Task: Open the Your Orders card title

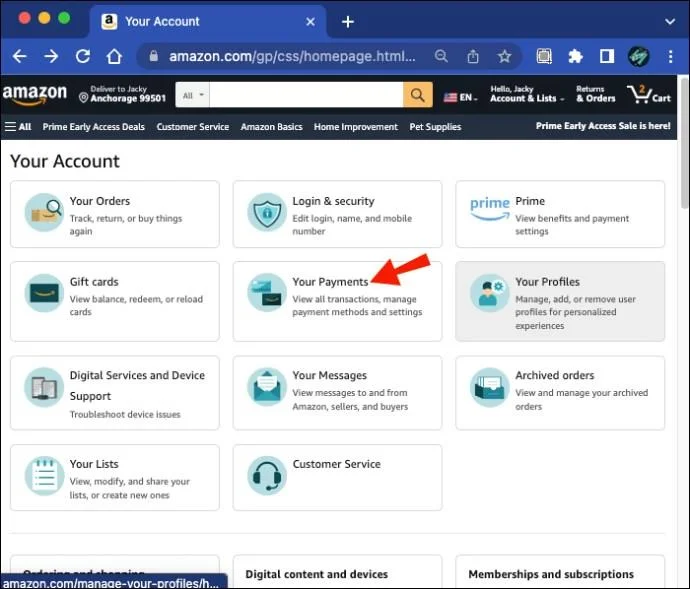Action: (100, 201)
